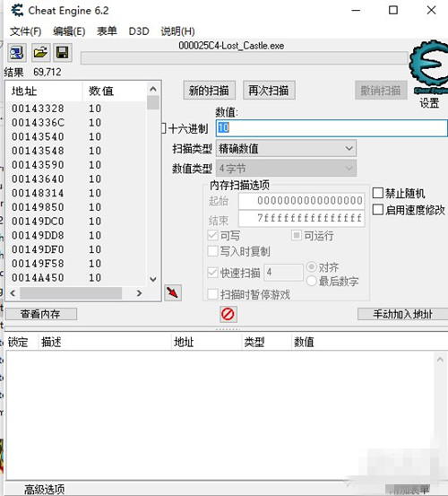Enable the 禁止随机 checkbox
This screenshot has width=448, height=496.
[378, 193]
